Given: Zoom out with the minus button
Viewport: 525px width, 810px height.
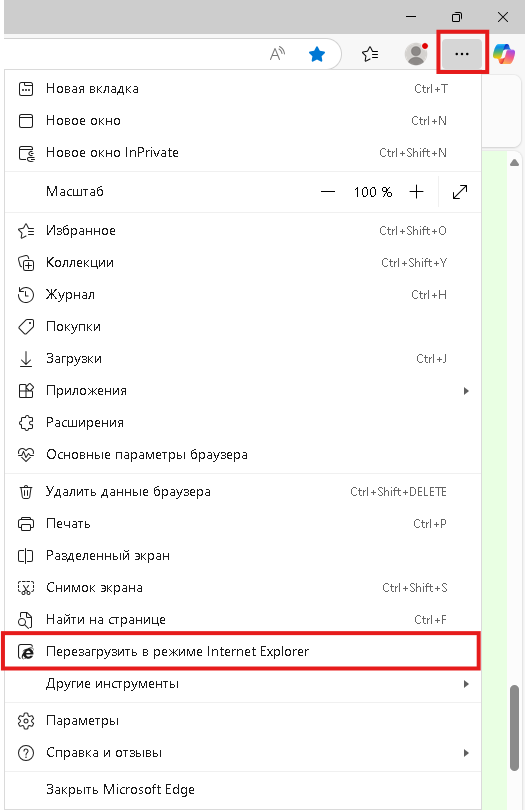Looking at the screenshot, I should pyautogui.click(x=328, y=192).
